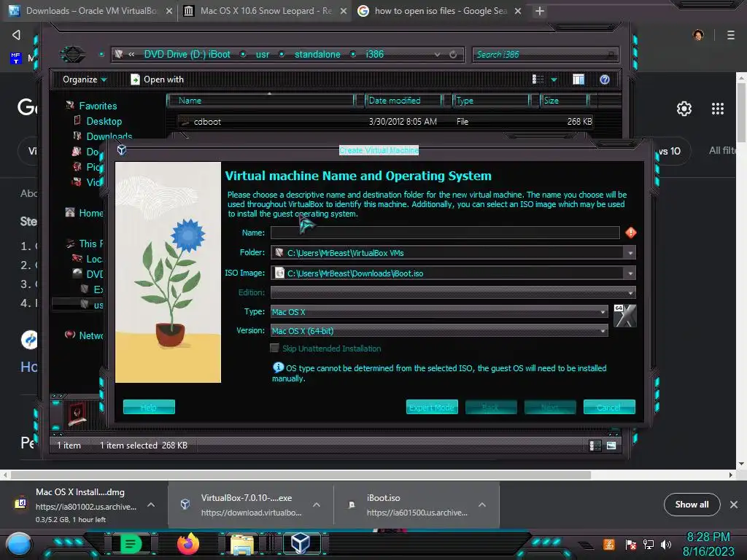Screen dimensions: 747x560
Task: Switch to the Downloads Oracle VM VirtualBox tab
Action: [x=90, y=10]
